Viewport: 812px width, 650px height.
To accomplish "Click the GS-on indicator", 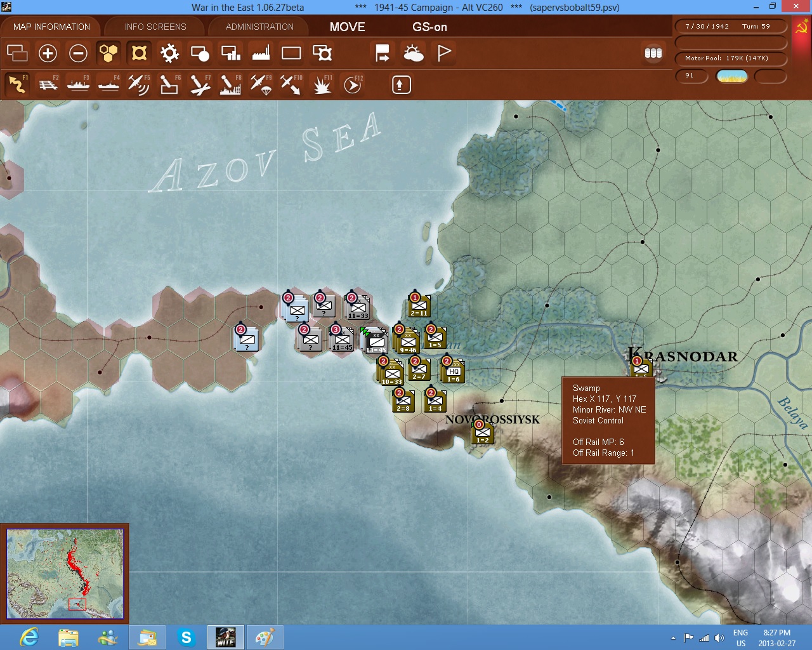I will (x=429, y=27).
